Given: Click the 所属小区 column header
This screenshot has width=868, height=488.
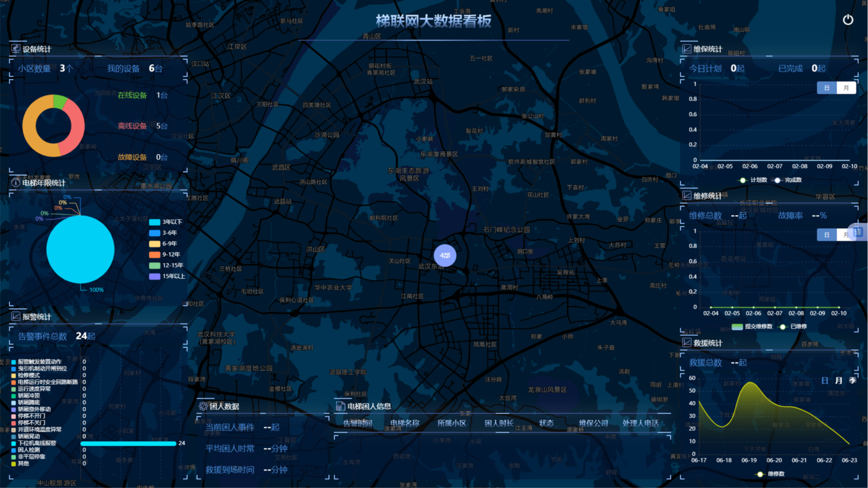Looking at the screenshot, I should (x=451, y=423).
